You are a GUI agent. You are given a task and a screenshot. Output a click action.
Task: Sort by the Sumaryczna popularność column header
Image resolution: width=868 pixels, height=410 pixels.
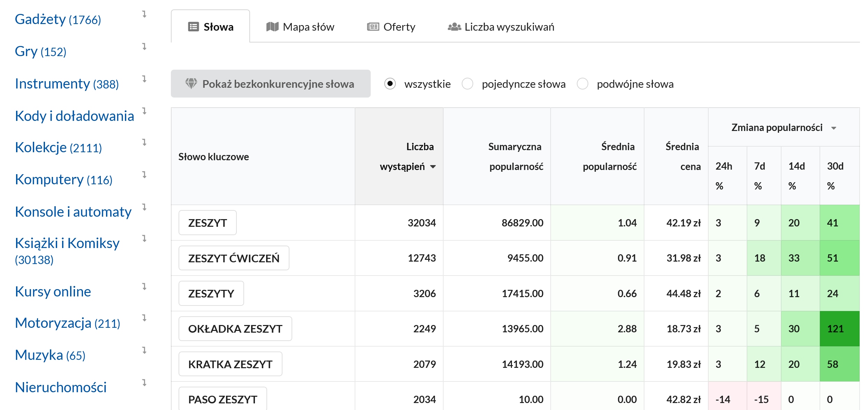point(515,157)
